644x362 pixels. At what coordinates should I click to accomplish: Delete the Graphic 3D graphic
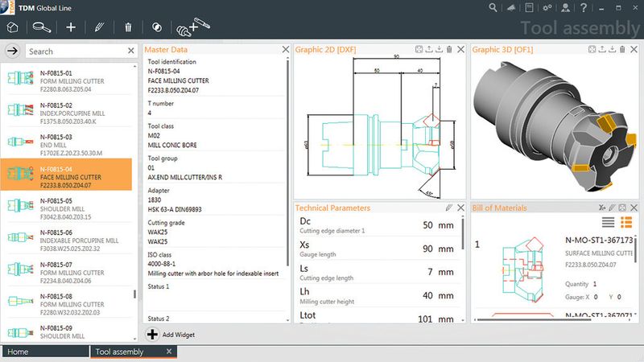coord(622,49)
